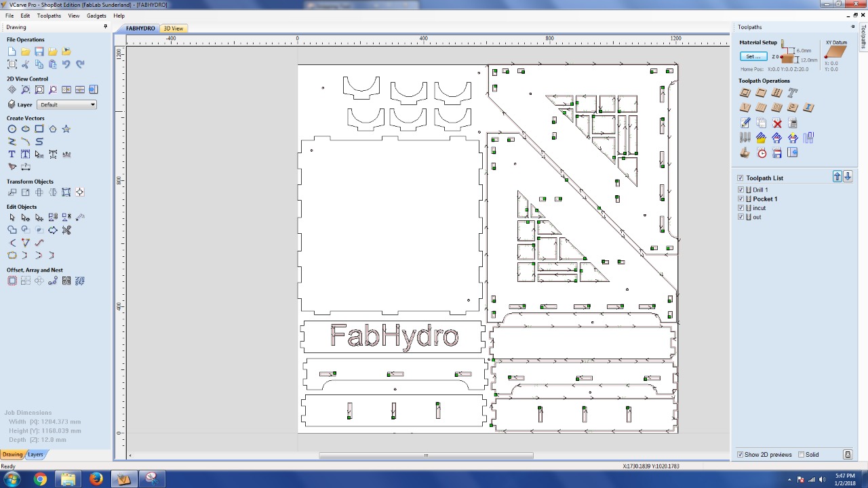The image size is (868, 488).
Task: Undo the last action
Action: click(66, 64)
